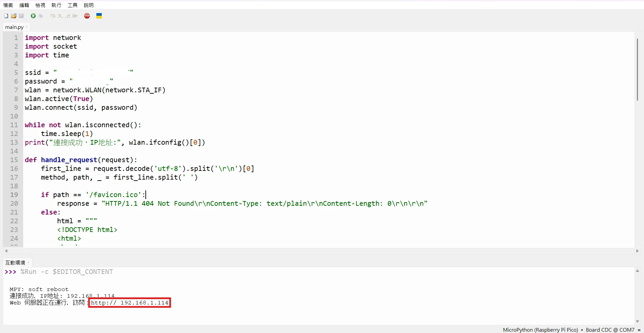The height and width of the screenshot is (333, 644).
Task: Open the 工具 menu
Action: pos(73,5)
